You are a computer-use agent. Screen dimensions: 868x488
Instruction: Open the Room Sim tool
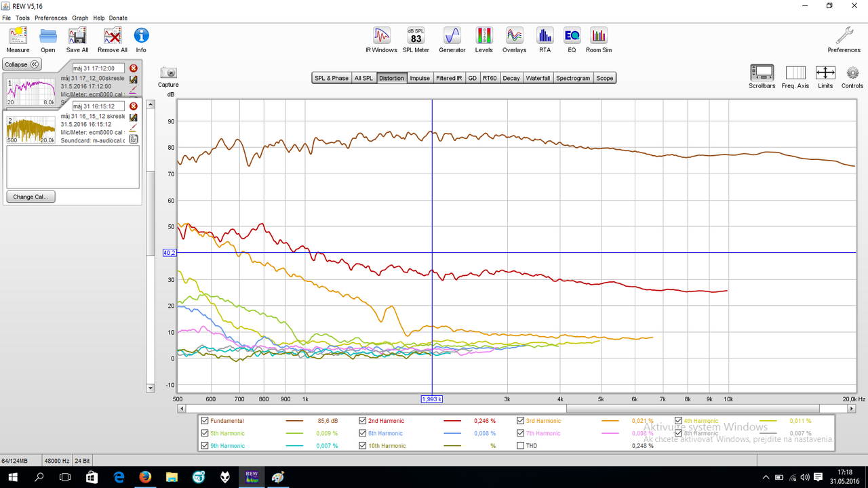(x=599, y=40)
